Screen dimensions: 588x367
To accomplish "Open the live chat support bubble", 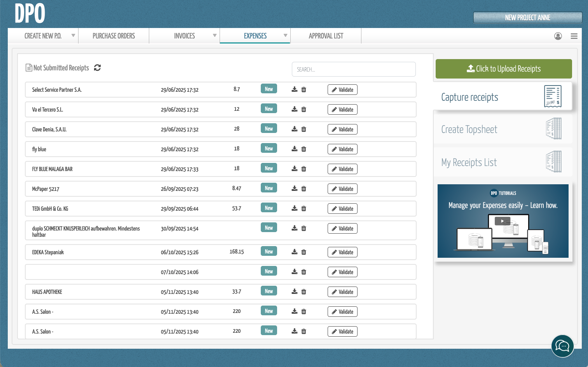I will tap(562, 346).
